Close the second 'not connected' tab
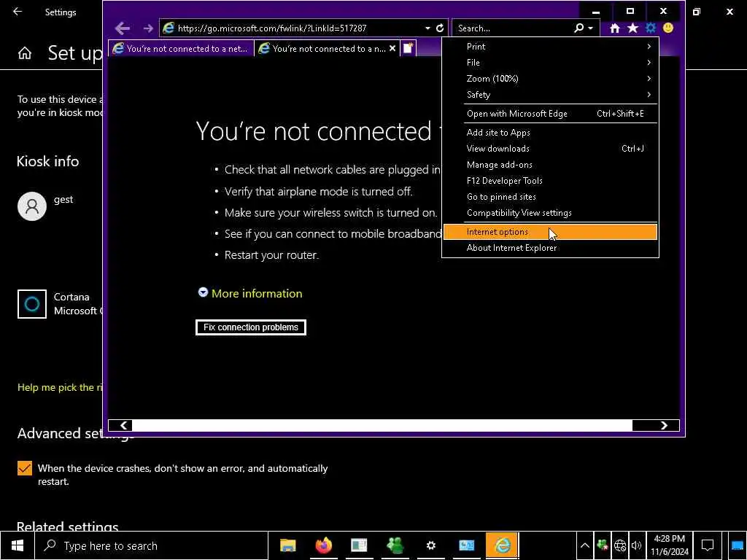Image resolution: width=747 pixels, height=560 pixels. pyautogui.click(x=392, y=48)
